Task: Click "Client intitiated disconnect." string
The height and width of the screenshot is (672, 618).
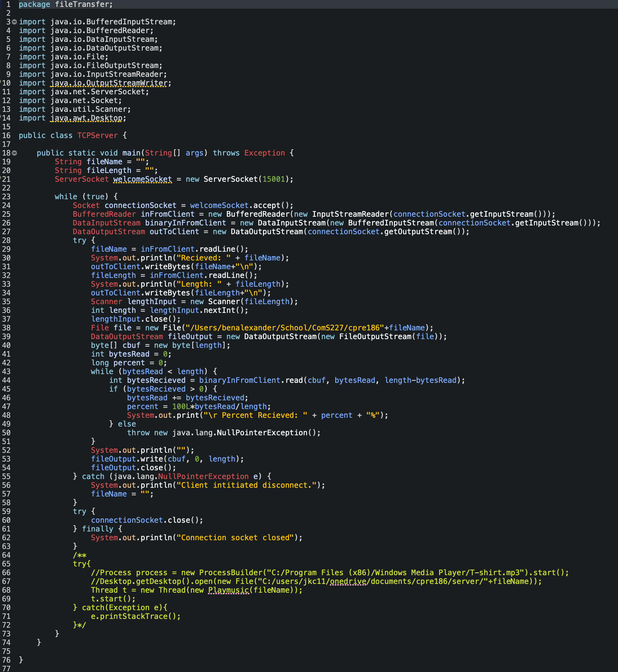Action: coord(246,486)
